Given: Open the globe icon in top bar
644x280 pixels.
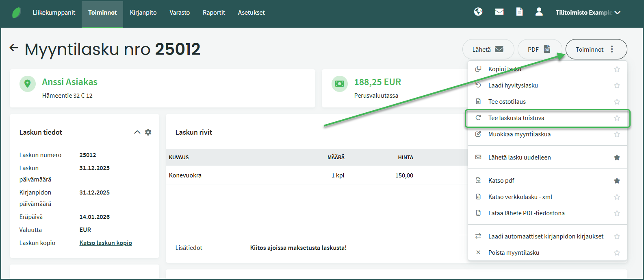Looking at the screenshot, I should [x=478, y=12].
